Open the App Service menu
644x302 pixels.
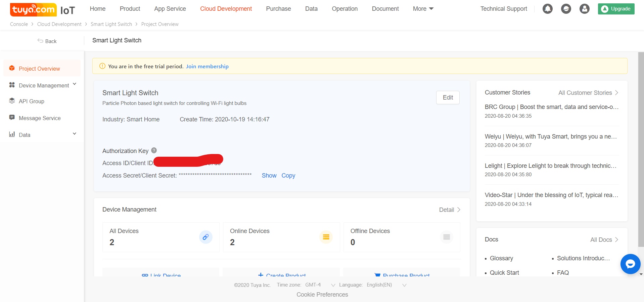coord(170,9)
